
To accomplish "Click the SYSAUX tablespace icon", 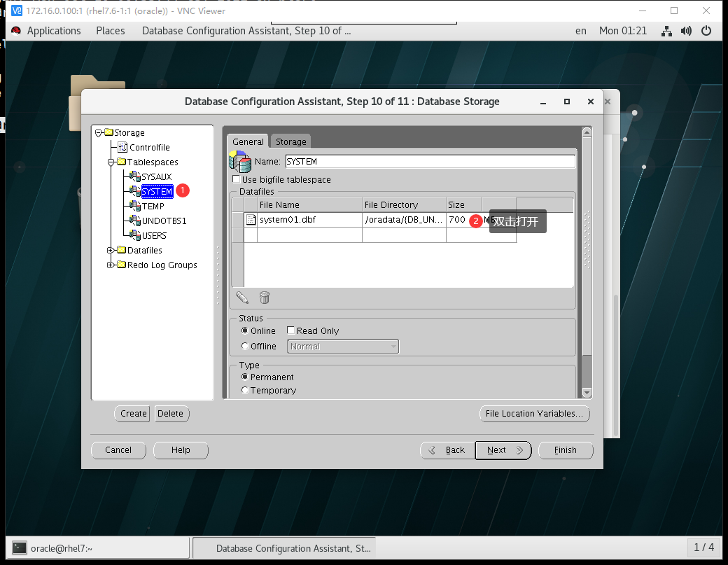I will (x=135, y=176).
